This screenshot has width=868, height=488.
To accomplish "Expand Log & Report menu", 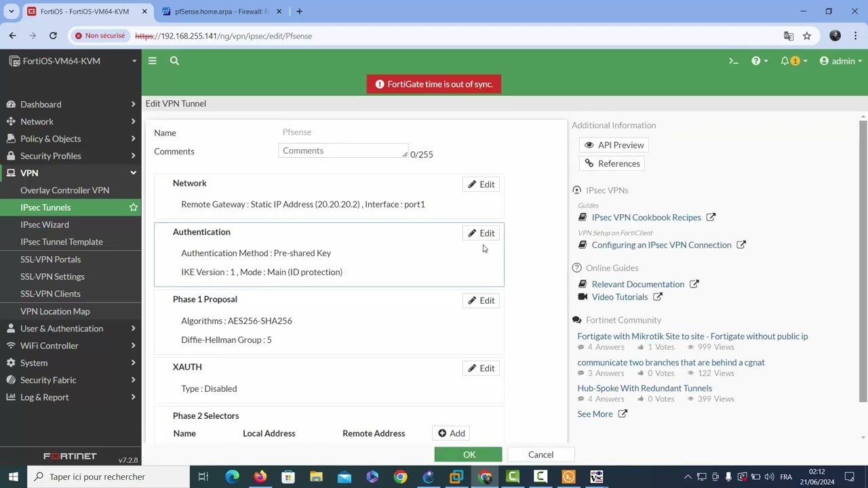I will (71, 397).
